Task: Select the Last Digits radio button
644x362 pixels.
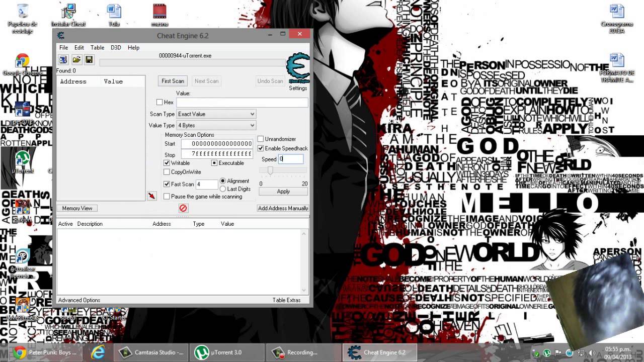Action: coord(223,189)
